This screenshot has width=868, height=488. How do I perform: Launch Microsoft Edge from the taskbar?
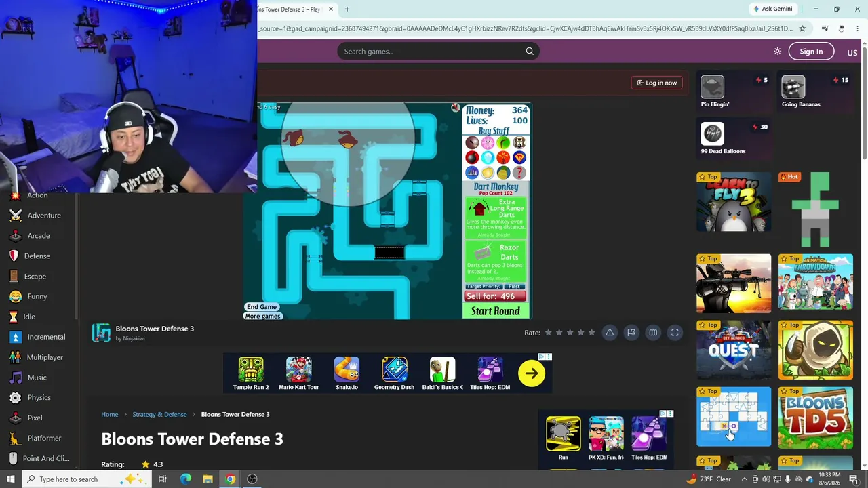click(186, 479)
